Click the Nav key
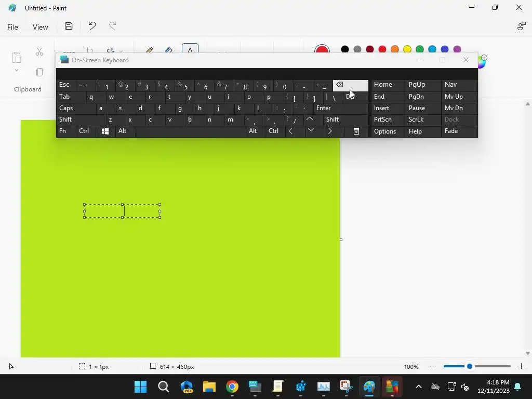This screenshot has width=532, height=399. pos(459,85)
